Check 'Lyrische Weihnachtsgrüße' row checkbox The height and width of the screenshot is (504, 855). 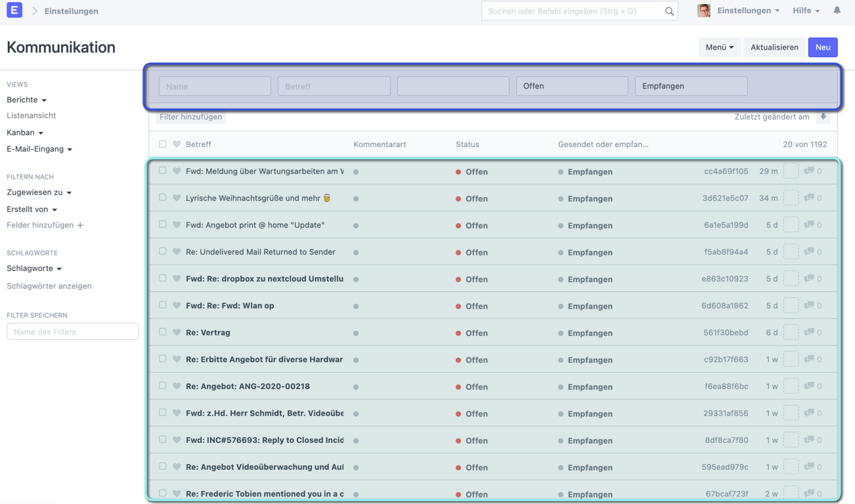(163, 198)
